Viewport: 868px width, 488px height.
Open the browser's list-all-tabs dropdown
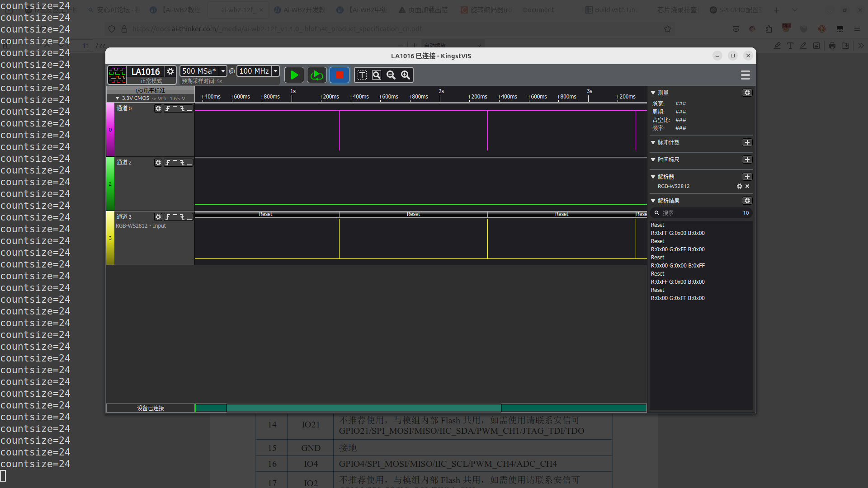click(795, 10)
